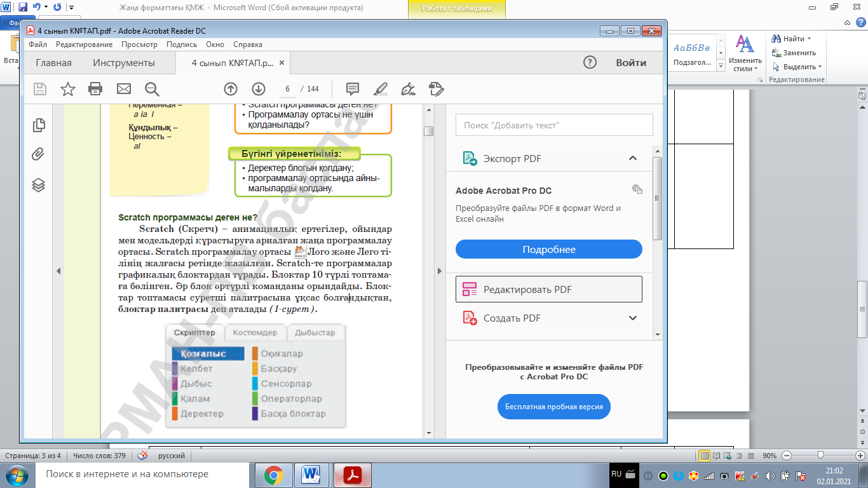868x488 pixels.
Task: Switch Word to Draft view
Action: [x=750, y=456]
